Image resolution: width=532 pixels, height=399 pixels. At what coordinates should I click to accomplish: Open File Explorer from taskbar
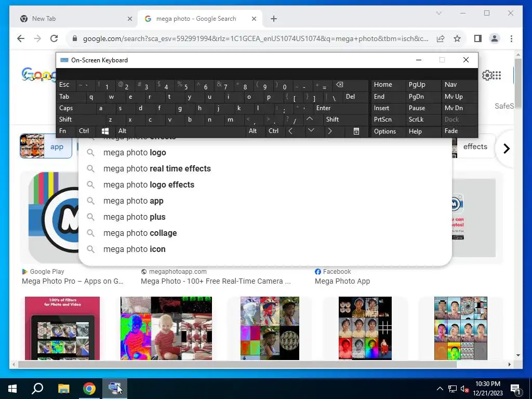click(63, 389)
